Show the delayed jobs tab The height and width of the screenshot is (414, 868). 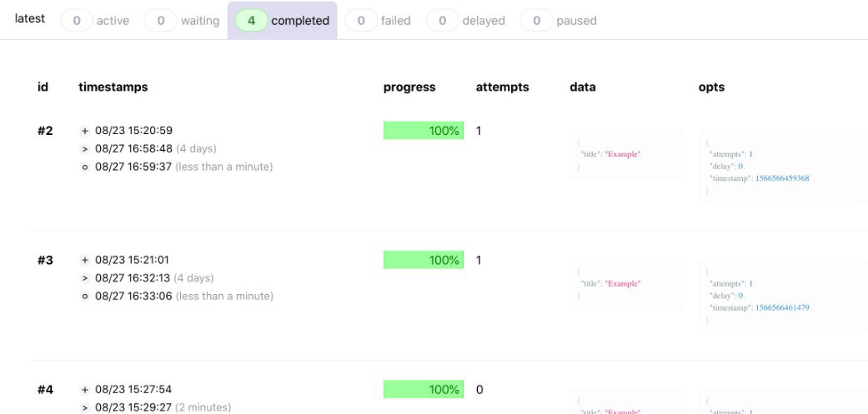tap(466, 21)
